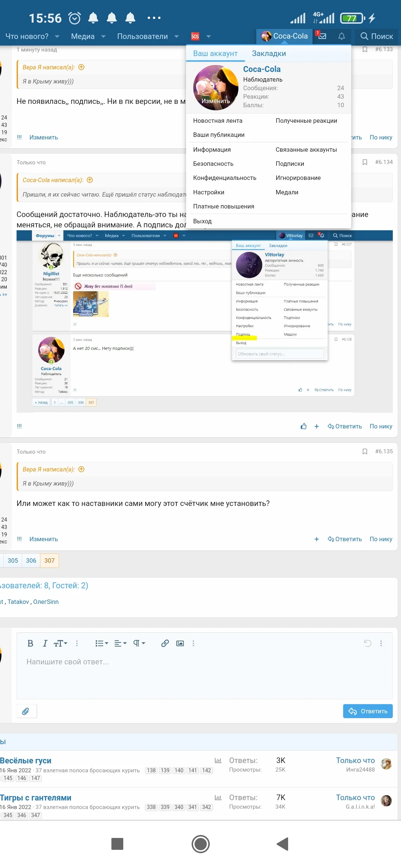Open OnerSinn user profile
Image resolution: width=401 pixels, height=868 pixels.
tap(46, 602)
